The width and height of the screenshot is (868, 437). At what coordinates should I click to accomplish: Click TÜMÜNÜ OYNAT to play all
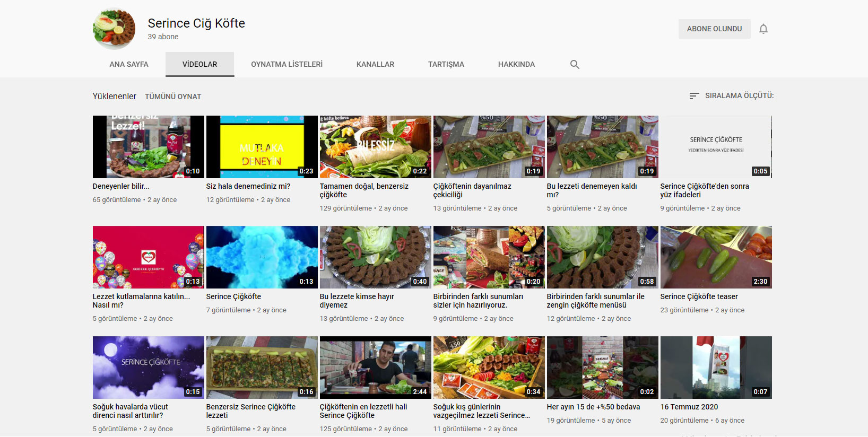tap(173, 97)
